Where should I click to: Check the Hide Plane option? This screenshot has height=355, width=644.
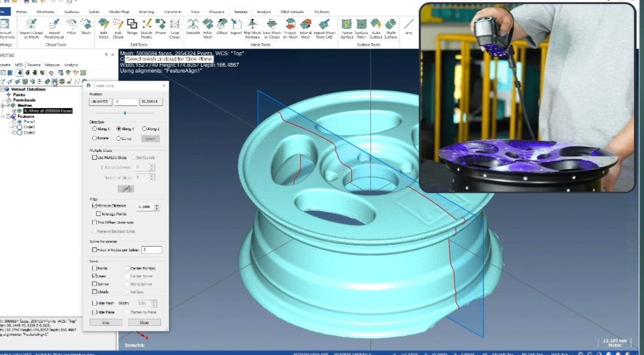[x=94, y=312]
